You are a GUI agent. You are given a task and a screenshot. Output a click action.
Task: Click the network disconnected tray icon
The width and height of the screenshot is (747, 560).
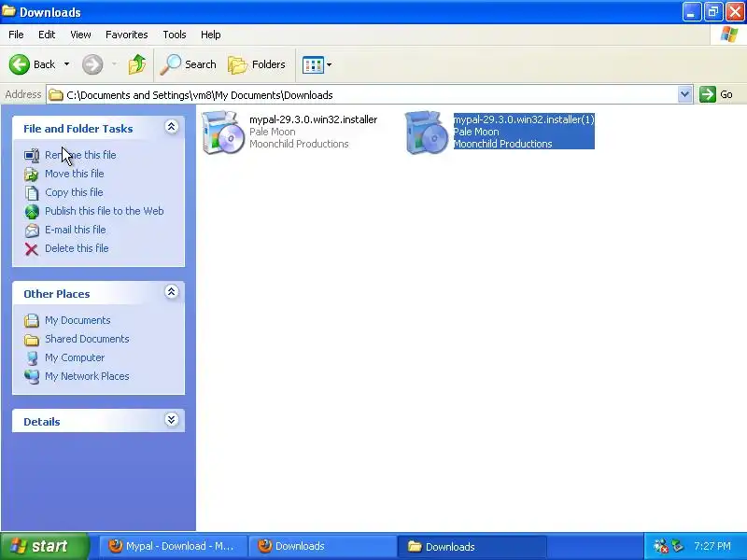[660, 546]
